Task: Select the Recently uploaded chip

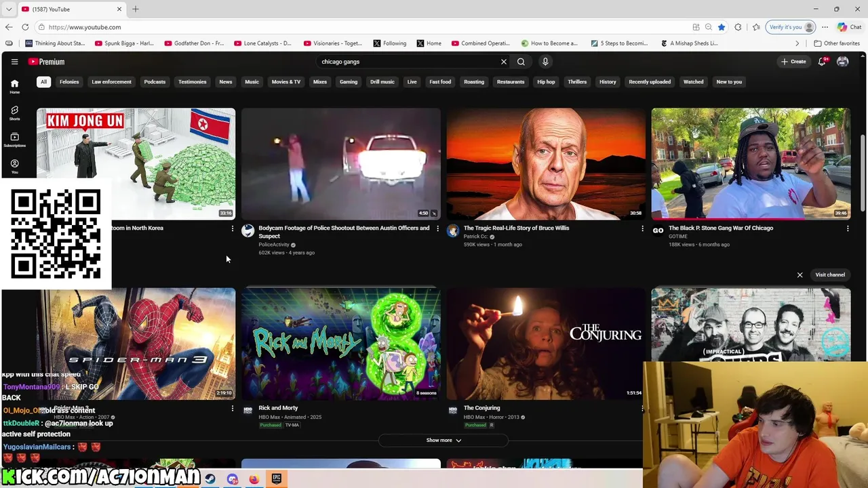Action: pos(650,82)
